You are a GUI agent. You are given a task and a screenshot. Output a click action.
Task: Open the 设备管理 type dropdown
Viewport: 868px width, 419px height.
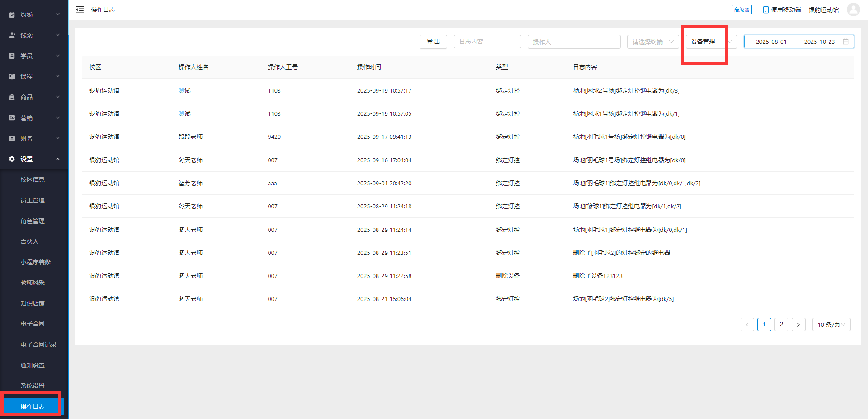[x=711, y=42]
